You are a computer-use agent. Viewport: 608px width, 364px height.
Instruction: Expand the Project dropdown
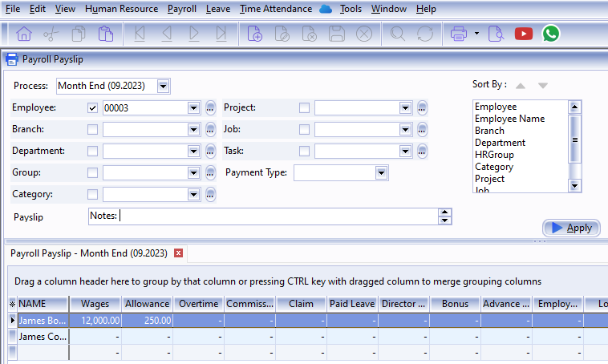(405, 107)
